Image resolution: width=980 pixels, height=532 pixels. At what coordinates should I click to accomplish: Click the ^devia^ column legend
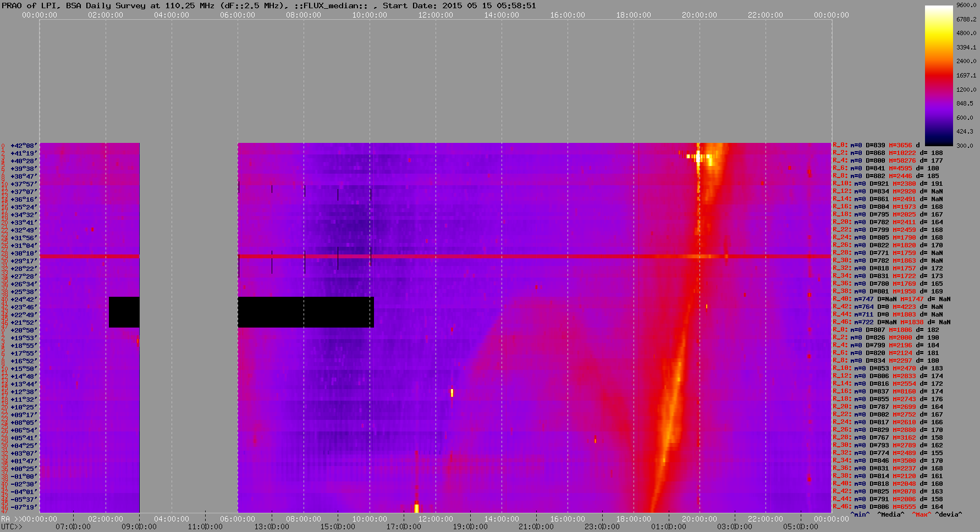pyautogui.click(x=949, y=514)
